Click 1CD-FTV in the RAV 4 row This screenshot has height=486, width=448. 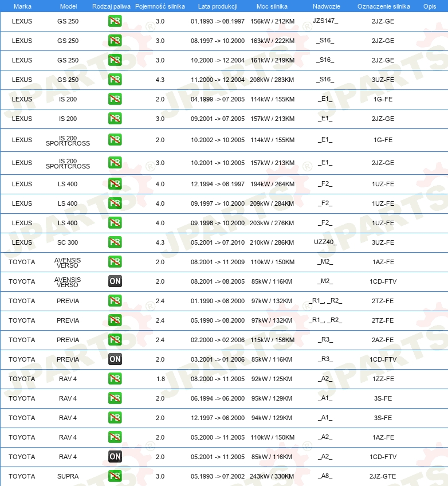tap(383, 457)
